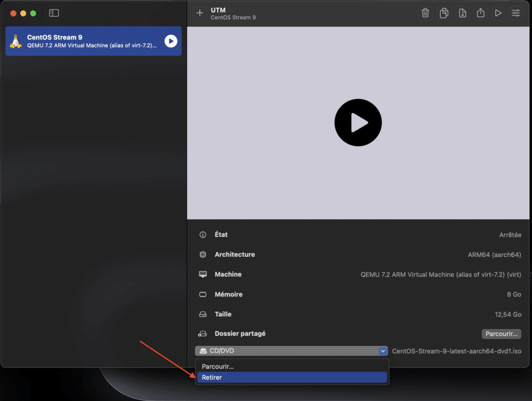Image resolution: width=532 pixels, height=401 pixels.
Task: Add a new virtual machine with plus icon
Action: (x=200, y=13)
